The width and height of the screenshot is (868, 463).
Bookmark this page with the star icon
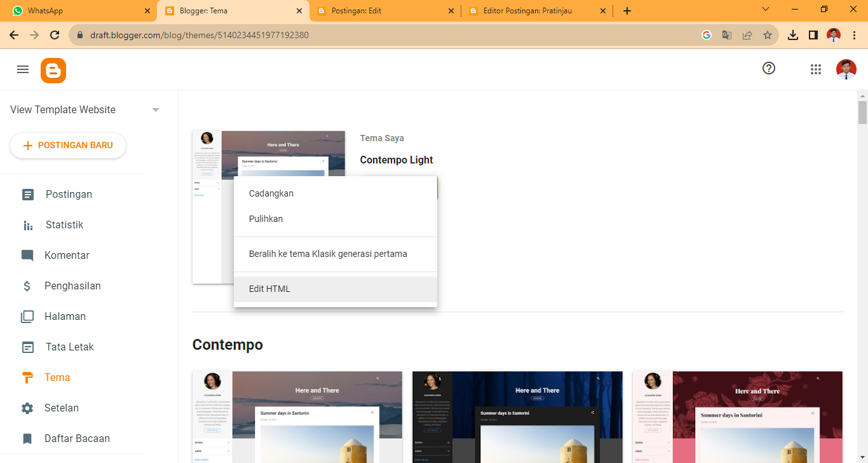click(768, 35)
